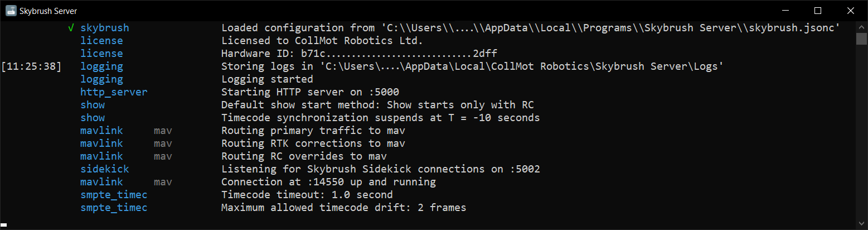Click the green checkmark beside skybrush
This screenshot has height=230, width=868.
click(x=70, y=28)
